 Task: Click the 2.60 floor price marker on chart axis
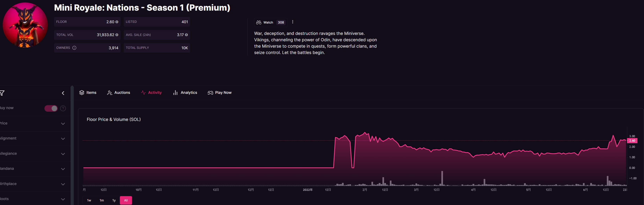click(632, 140)
